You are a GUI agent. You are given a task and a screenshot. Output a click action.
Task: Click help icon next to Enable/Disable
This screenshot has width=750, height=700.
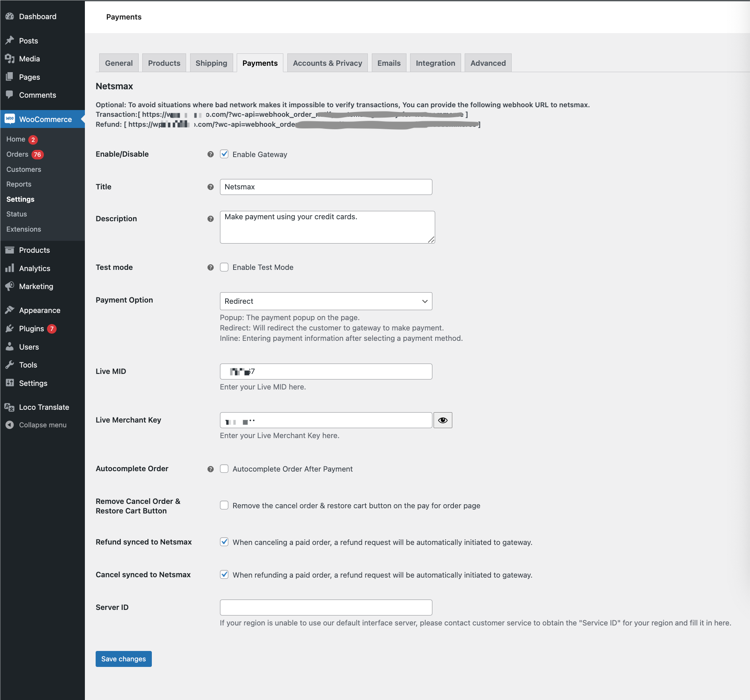pyautogui.click(x=210, y=154)
